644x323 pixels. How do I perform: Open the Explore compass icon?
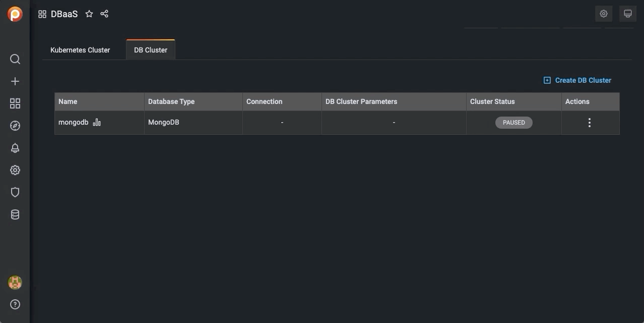[15, 126]
